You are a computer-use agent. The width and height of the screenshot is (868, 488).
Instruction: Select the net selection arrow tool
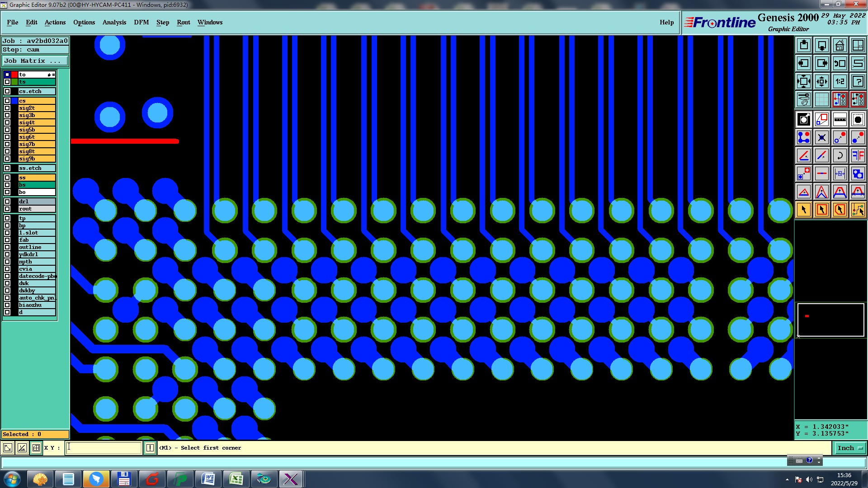point(858,210)
